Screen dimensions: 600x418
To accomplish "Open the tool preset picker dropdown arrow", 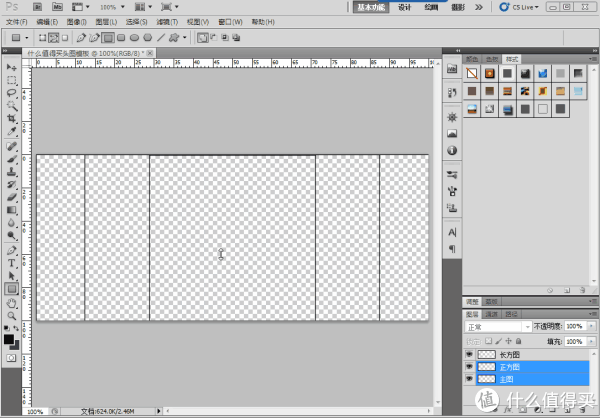I will (x=26, y=38).
